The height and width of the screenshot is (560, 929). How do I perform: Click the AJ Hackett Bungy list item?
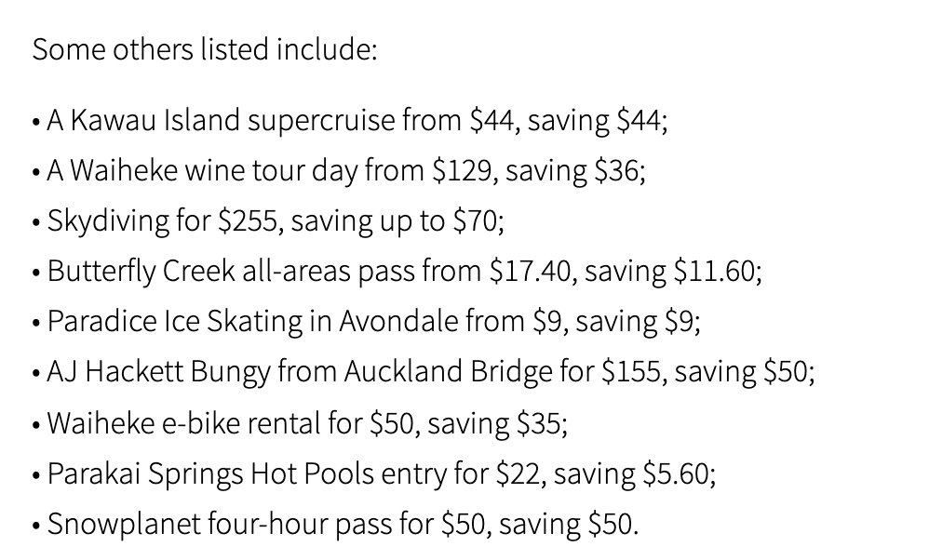(424, 372)
